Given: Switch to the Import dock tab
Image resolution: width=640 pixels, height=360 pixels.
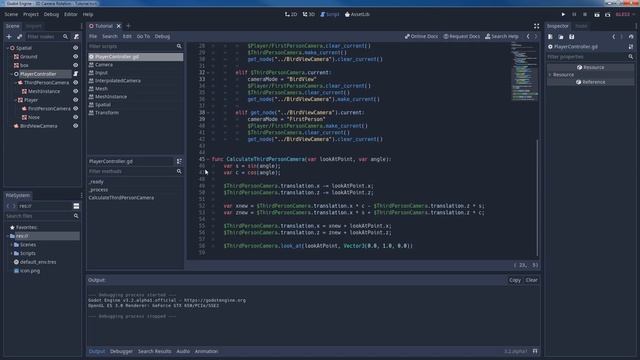Looking at the screenshot, I should 33,26.
